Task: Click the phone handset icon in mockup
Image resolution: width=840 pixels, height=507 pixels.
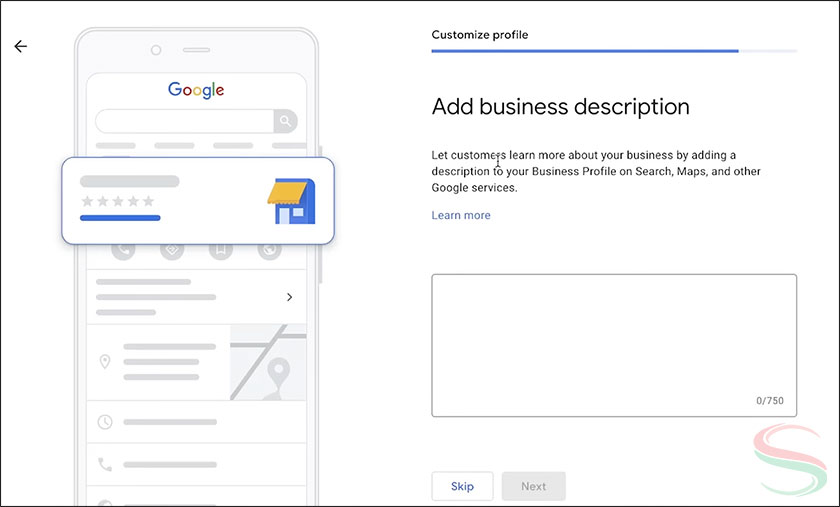Action: pyautogui.click(x=105, y=464)
